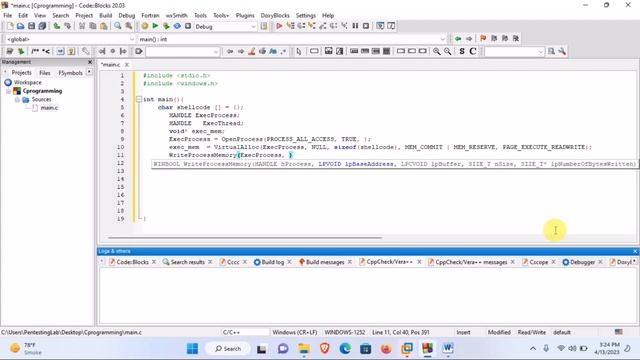640x360 pixels.
Task: Open the Debug menu
Action: (127, 16)
